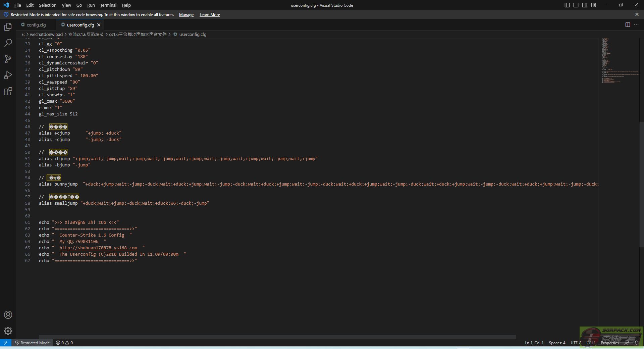Click the echo Counter-Strike 1.6 Config line
The width and height of the screenshot is (644, 349).
click(x=85, y=235)
